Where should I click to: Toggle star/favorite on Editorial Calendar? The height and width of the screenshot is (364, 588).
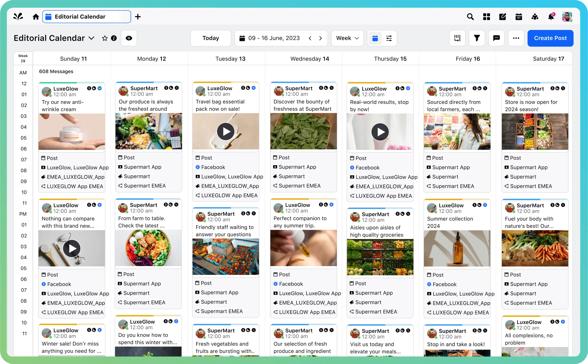(x=104, y=38)
